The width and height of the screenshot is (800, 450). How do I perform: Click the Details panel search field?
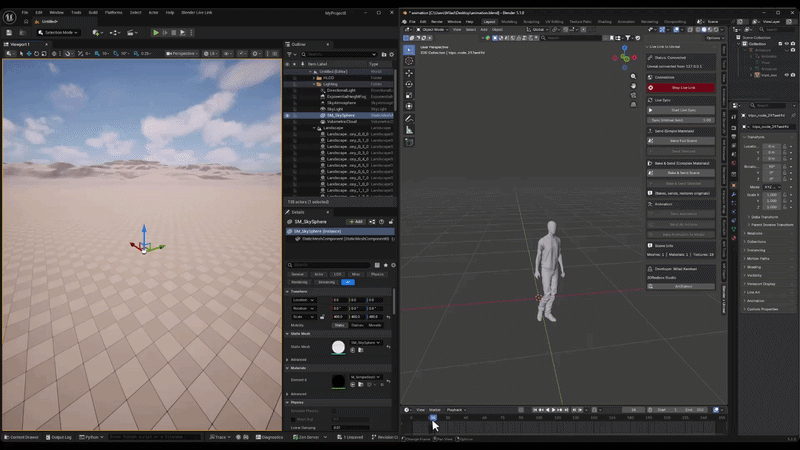click(x=329, y=265)
